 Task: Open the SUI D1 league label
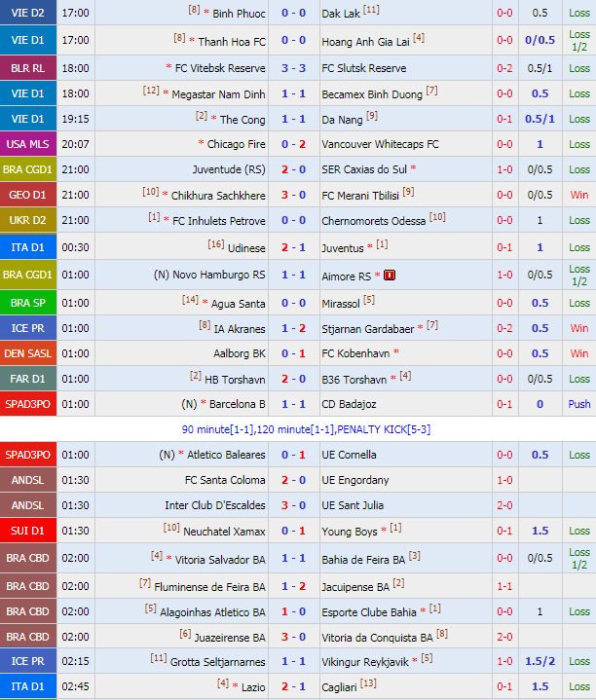(x=28, y=531)
